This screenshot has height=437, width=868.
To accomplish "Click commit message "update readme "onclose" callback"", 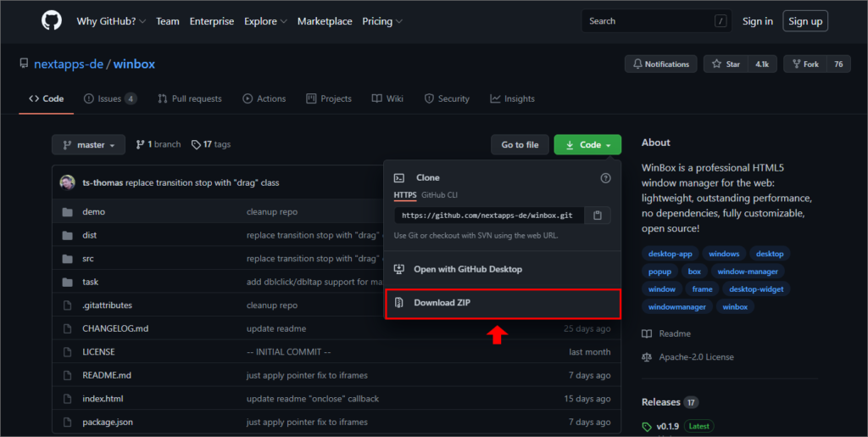I will pyautogui.click(x=313, y=399).
